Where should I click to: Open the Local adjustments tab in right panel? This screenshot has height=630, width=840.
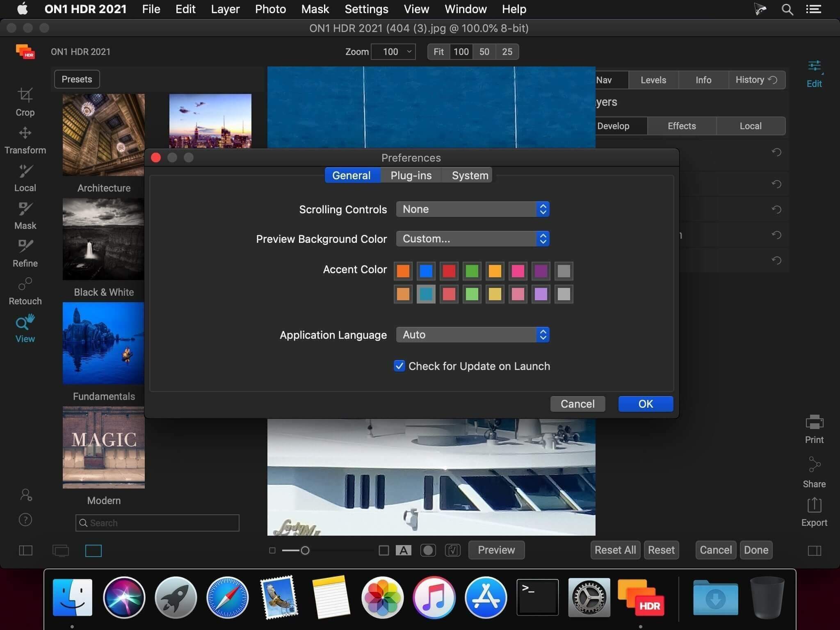[x=751, y=126]
